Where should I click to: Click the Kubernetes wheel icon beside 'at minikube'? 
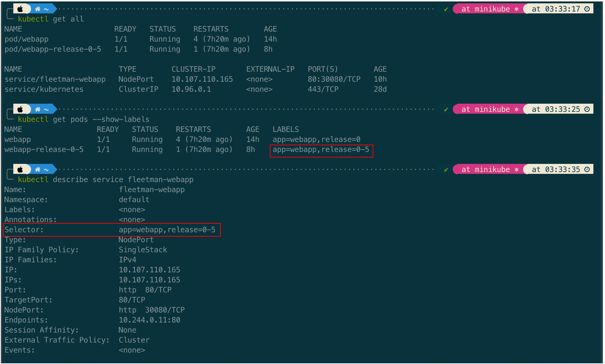[516, 9]
